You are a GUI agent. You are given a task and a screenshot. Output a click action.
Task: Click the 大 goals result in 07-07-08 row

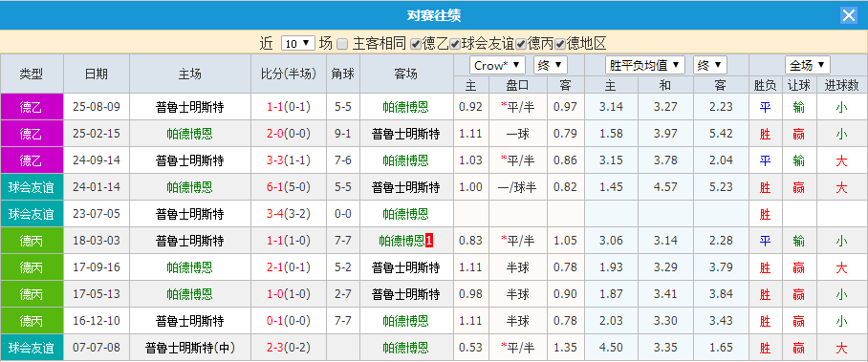click(841, 348)
